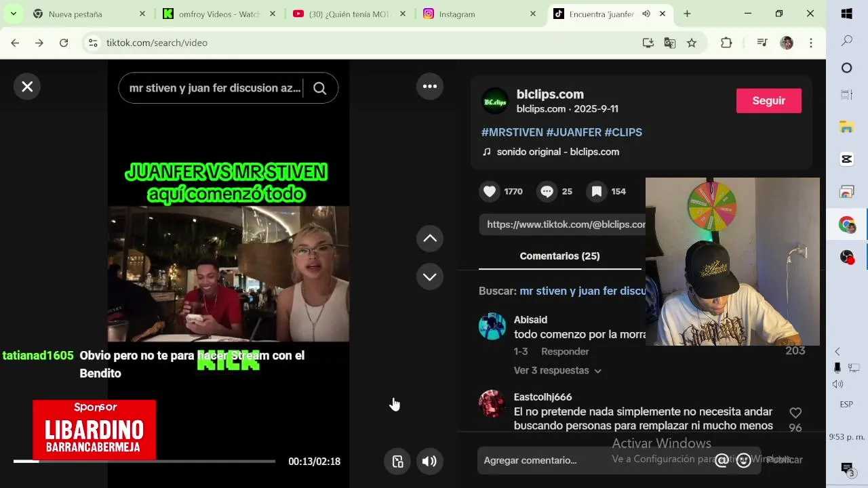Go to next video with down arrow

coord(430,277)
